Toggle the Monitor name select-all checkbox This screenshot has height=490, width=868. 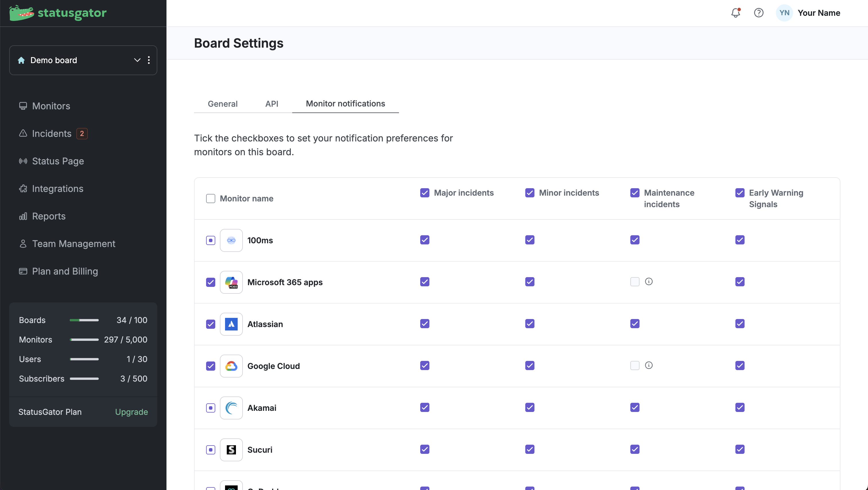click(x=211, y=198)
